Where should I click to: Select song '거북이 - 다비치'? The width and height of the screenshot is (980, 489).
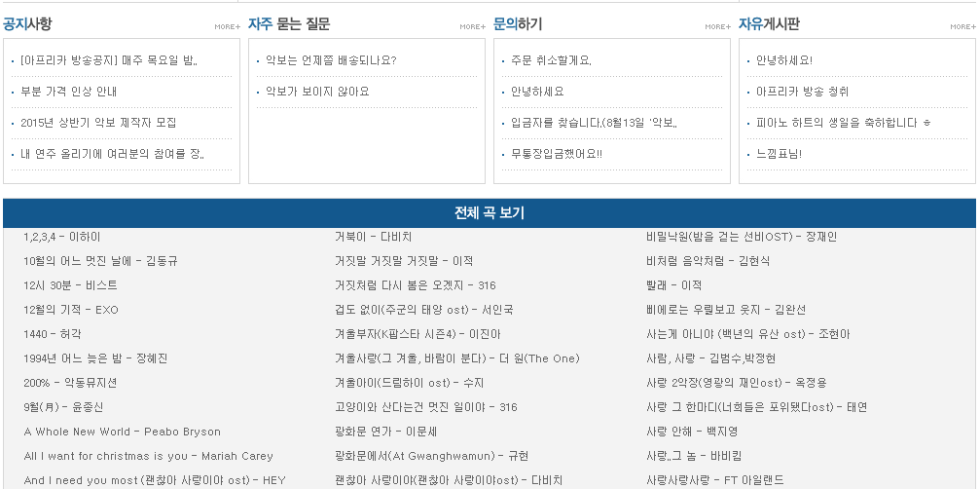click(x=373, y=237)
